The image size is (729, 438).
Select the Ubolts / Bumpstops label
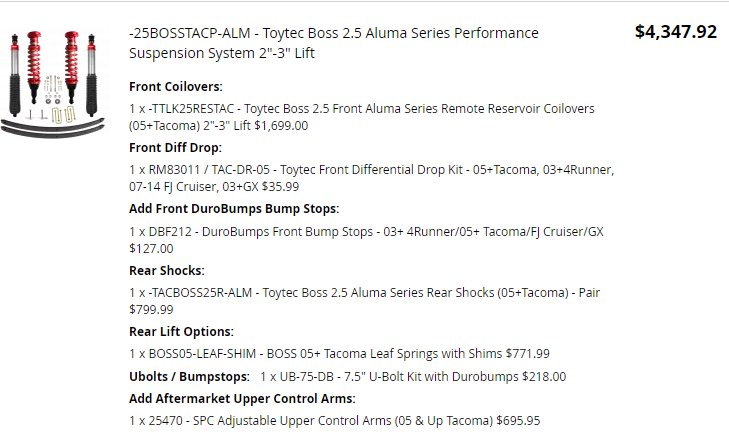(x=189, y=376)
